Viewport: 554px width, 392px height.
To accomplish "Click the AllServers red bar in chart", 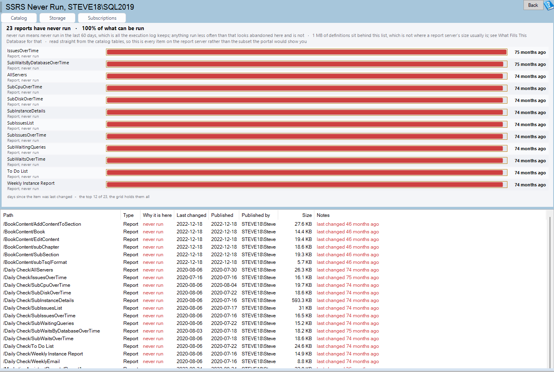I will 305,76.
